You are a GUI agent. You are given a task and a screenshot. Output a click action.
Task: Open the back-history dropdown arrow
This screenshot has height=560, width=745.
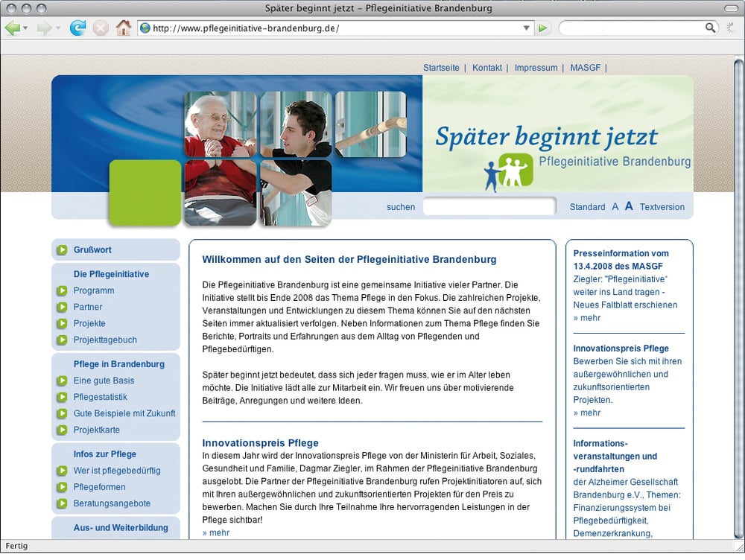[25, 28]
